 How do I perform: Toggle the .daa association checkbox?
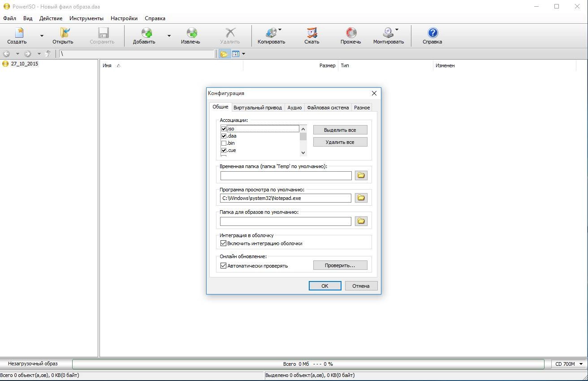coord(224,136)
